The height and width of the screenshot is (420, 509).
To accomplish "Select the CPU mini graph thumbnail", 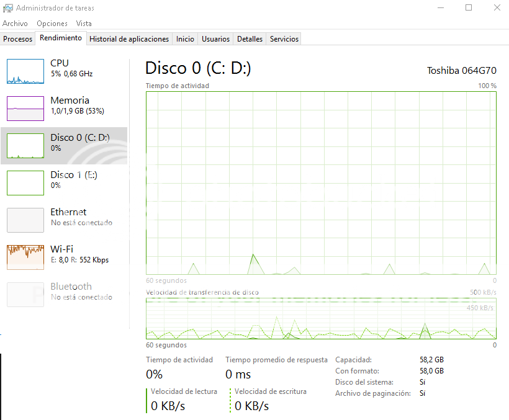I will (25, 71).
